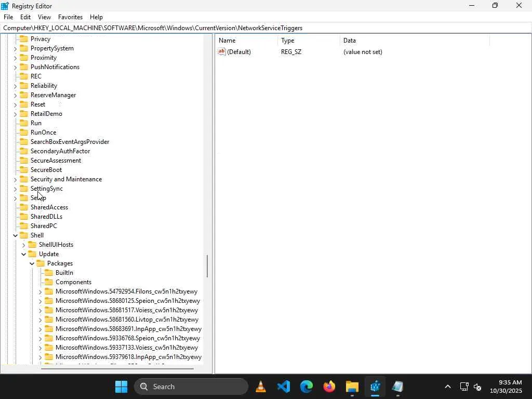
Task: Select the 58683691.InpApp package key
Action: click(x=128, y=328)
